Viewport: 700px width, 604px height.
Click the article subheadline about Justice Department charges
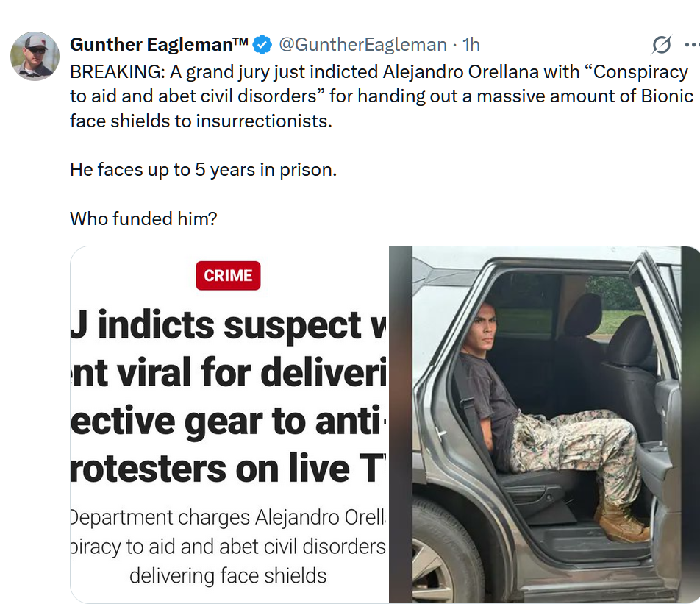tap(228, 546)
